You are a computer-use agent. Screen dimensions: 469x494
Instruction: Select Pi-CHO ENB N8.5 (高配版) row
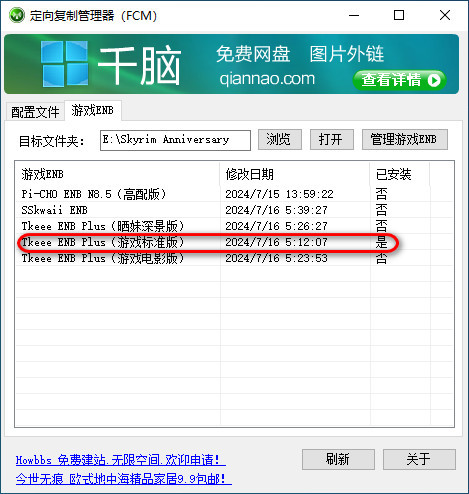[235, 194]
